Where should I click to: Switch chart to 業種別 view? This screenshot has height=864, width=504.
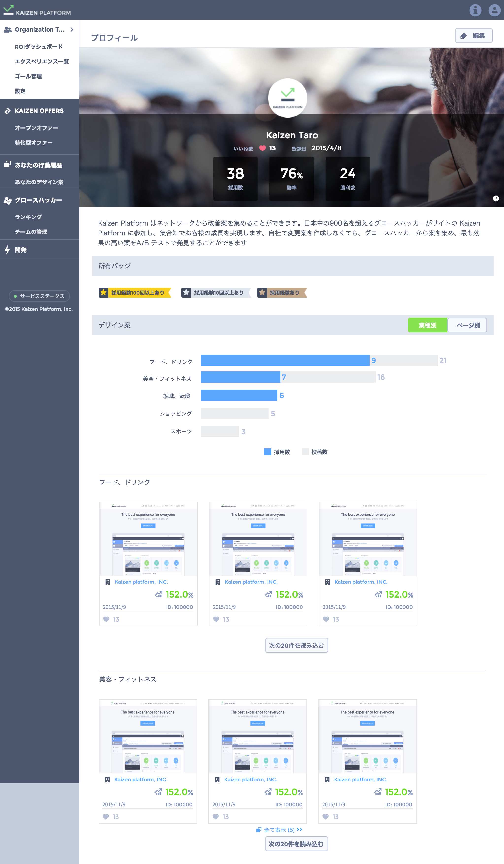428,325
